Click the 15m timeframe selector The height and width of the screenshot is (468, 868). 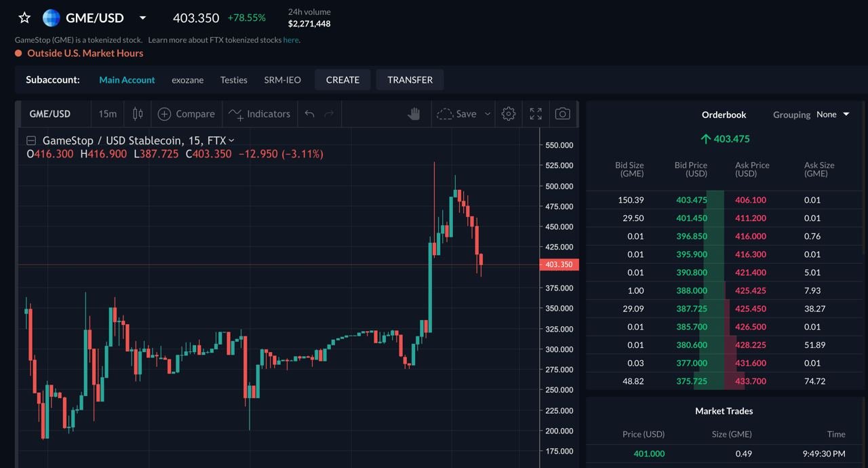[106, 113]
